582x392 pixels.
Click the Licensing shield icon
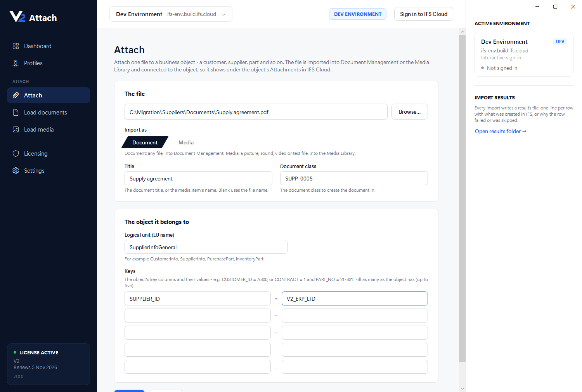(x=16, y=154)
